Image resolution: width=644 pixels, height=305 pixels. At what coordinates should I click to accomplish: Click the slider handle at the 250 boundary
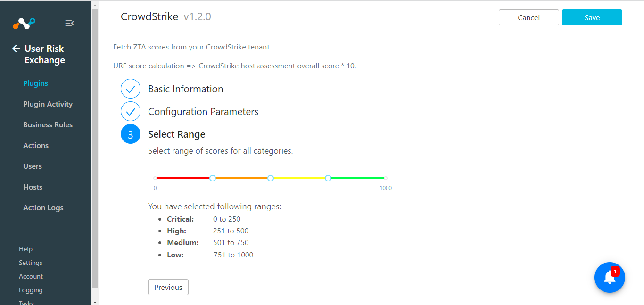click(x=213, y=178)
